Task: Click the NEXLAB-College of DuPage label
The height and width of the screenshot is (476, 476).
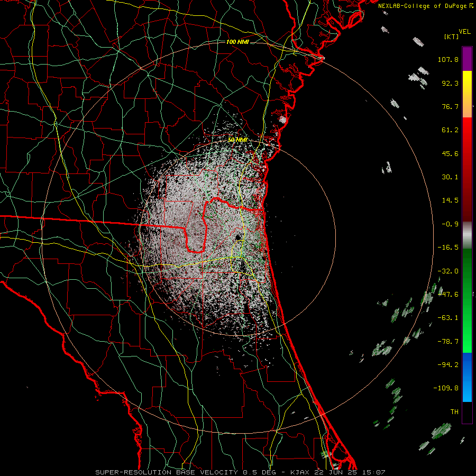Action: point(425,6)
